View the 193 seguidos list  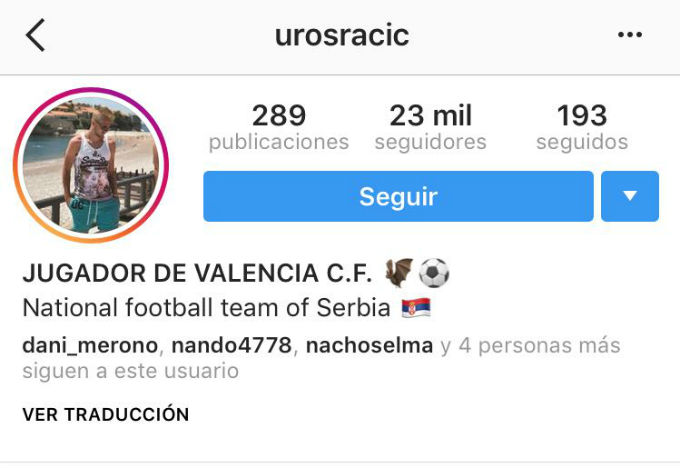tap(582, 127)
